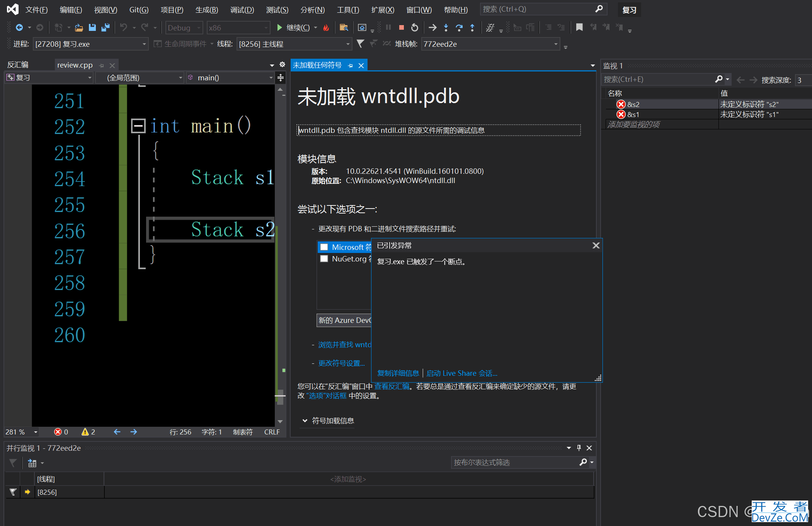This screenshot has height=526, width=812.
Task: Click Parallel Watch filter funnel icon
Action: [13, 463]
